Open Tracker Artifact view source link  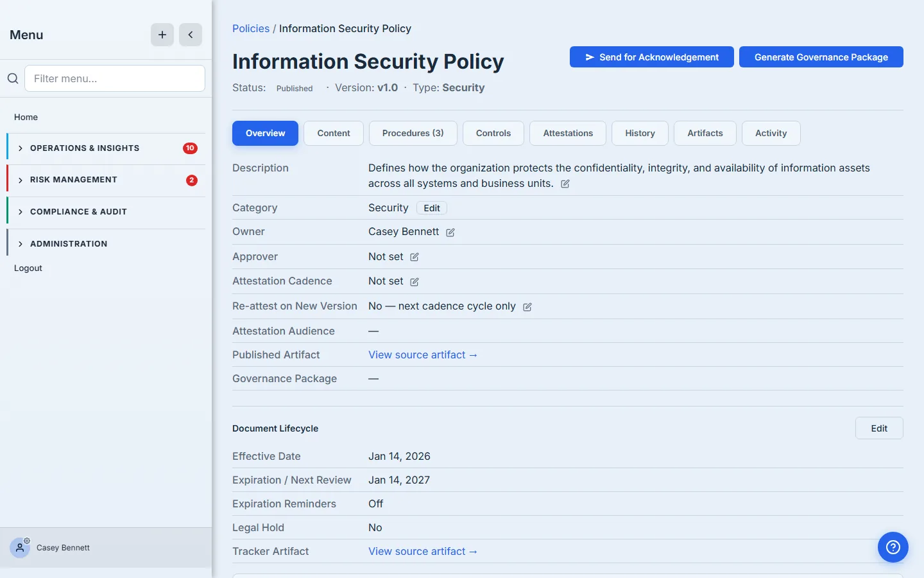click(423, 552)
